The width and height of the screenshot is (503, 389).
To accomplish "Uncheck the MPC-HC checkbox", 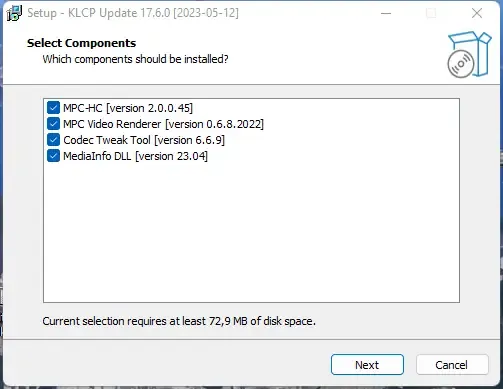I will (x=53, y=108).
